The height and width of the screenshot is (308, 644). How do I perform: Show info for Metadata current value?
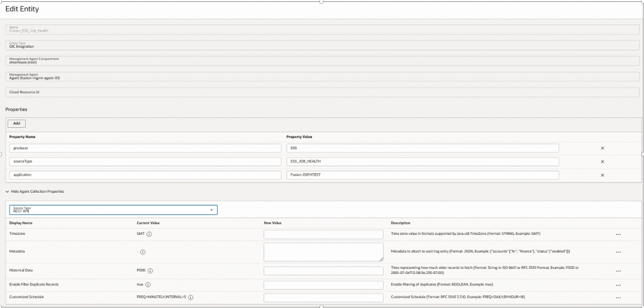pyautogui.click(x=143, y=252)
